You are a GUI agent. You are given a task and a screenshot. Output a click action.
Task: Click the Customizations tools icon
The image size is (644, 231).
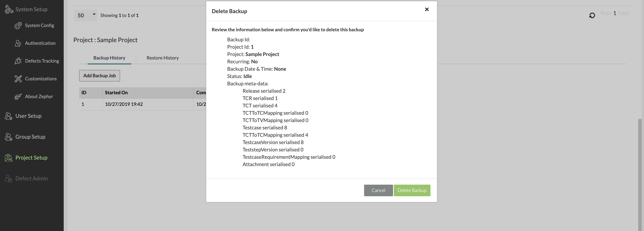tap(18, 79)
